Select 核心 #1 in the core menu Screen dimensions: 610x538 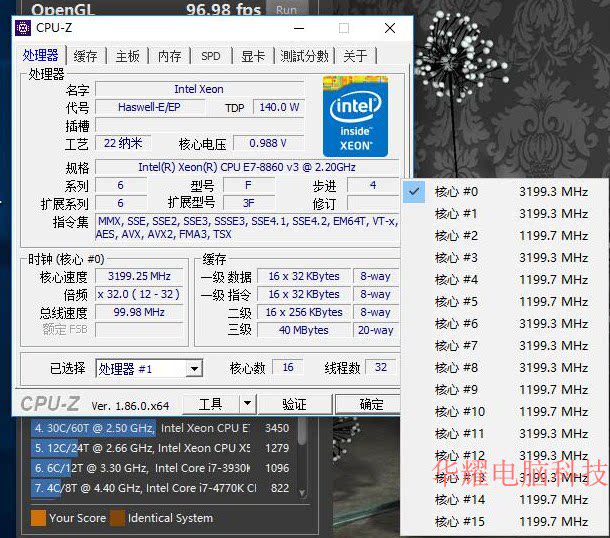coord(505,214)
